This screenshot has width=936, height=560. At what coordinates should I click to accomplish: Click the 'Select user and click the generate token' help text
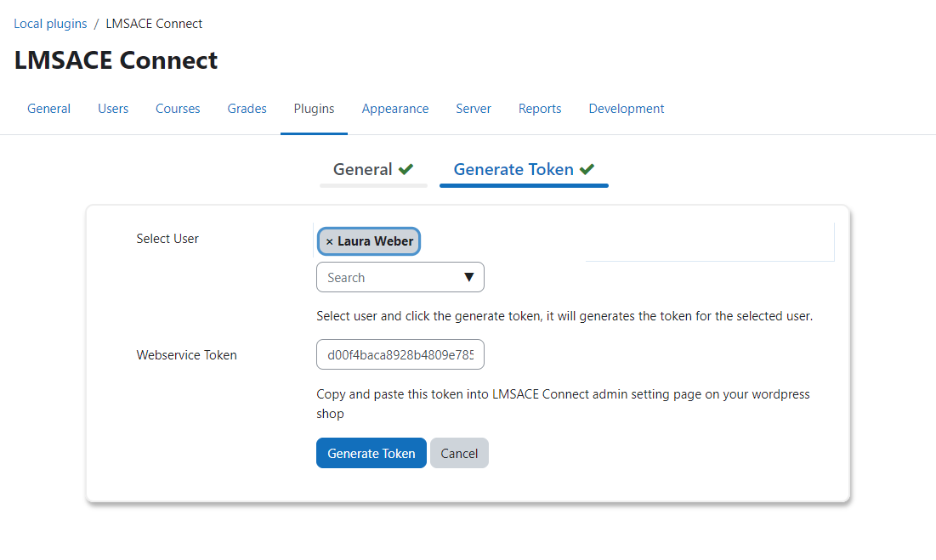click(x=564, y=316)
